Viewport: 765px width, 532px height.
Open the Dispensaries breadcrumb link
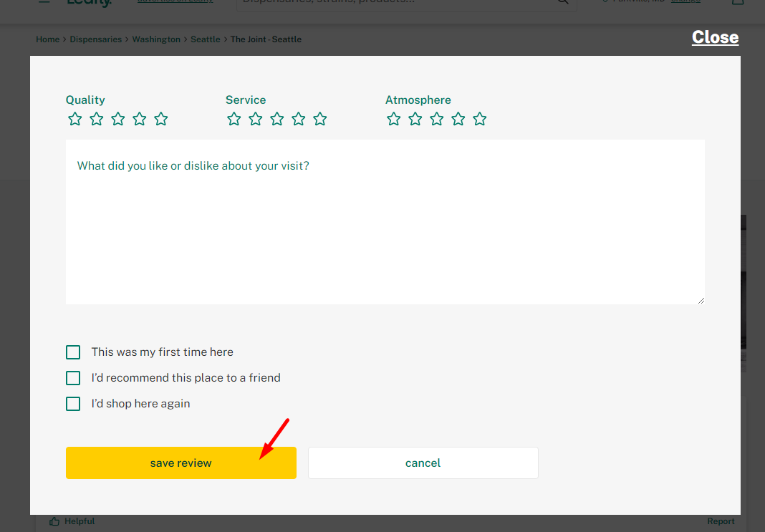coord(96,39)
